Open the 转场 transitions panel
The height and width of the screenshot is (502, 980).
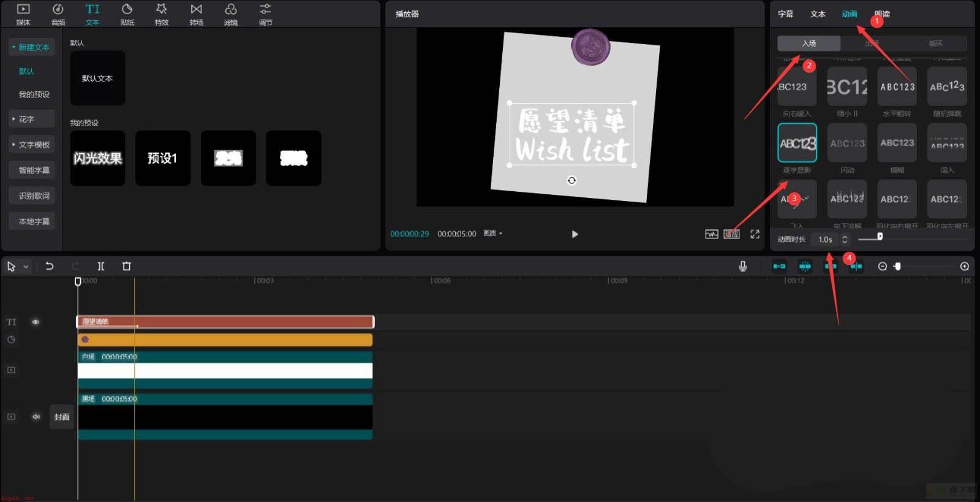(x=196, y=14)
